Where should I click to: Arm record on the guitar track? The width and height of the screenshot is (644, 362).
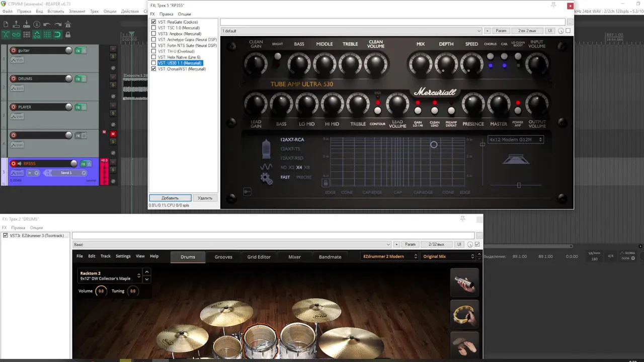(x=14, y=50)
